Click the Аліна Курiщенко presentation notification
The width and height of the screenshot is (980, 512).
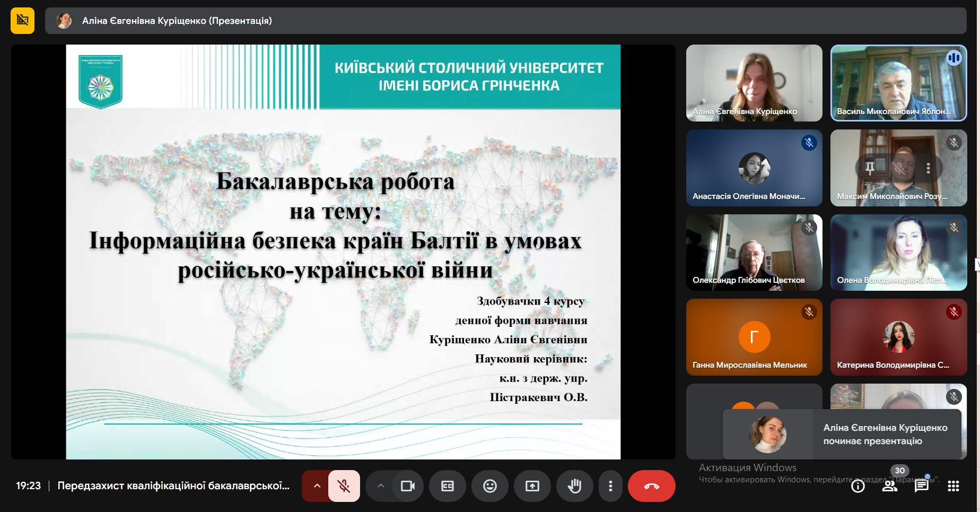tap(842, 434)
